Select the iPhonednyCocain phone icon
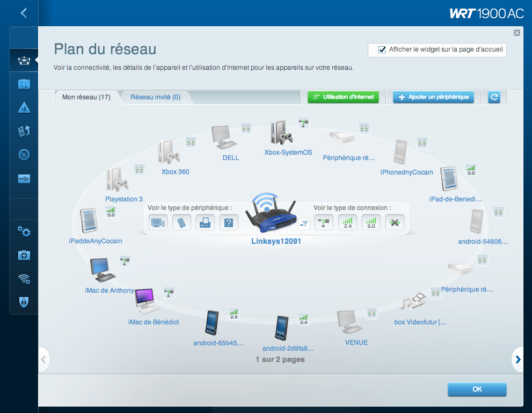The width and height of the screenshot is (532, 413). (x=400, y=153)
